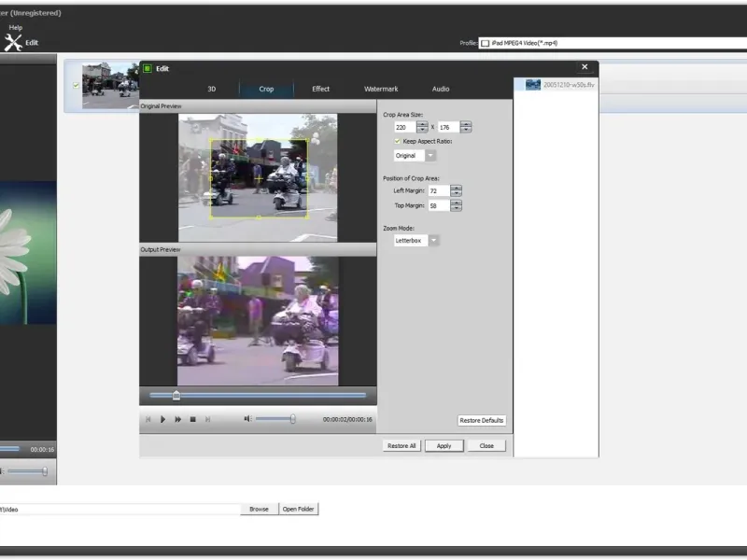Edit the crop width field 220
747x560 pixels.
405,127
